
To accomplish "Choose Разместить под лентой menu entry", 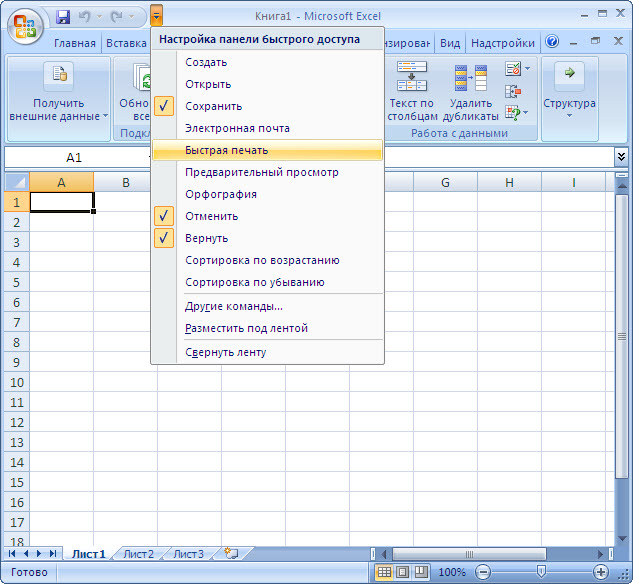I will pyautogui.click(x=268, y=328).
